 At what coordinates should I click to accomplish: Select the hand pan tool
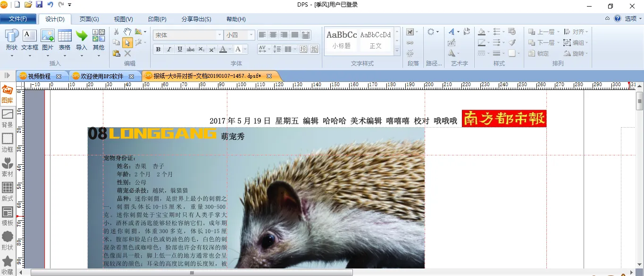127,32
